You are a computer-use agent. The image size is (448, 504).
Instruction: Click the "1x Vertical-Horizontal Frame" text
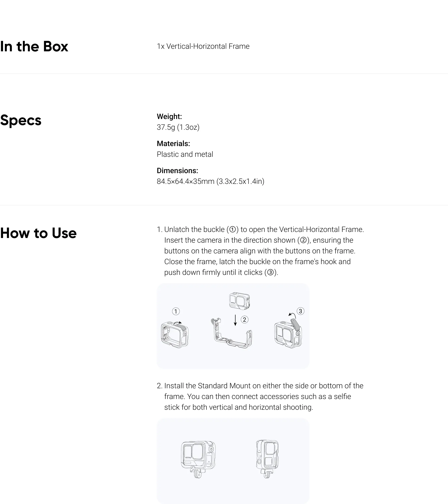pyautogui.click(x=203, y=46)
